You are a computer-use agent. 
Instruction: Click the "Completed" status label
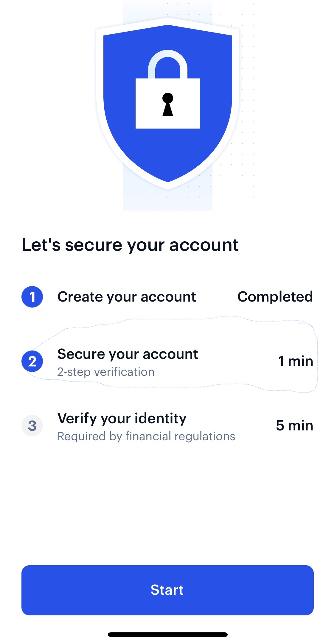point(275,297)
